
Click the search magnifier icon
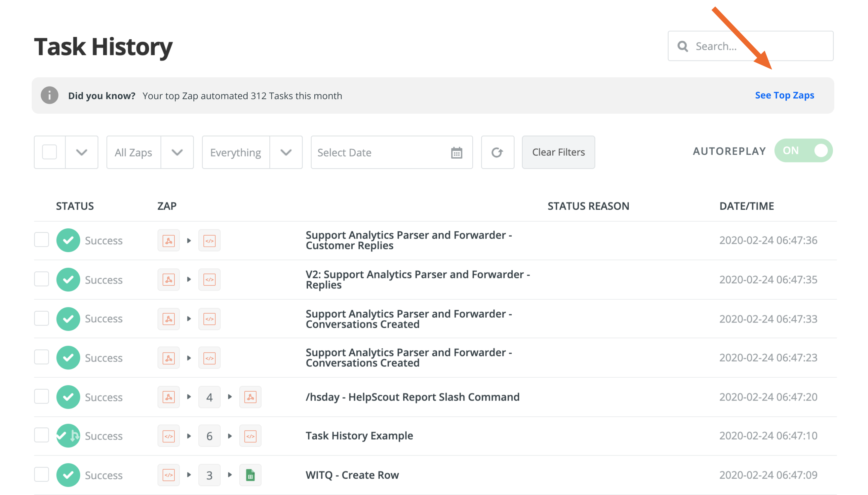(682, 46)
